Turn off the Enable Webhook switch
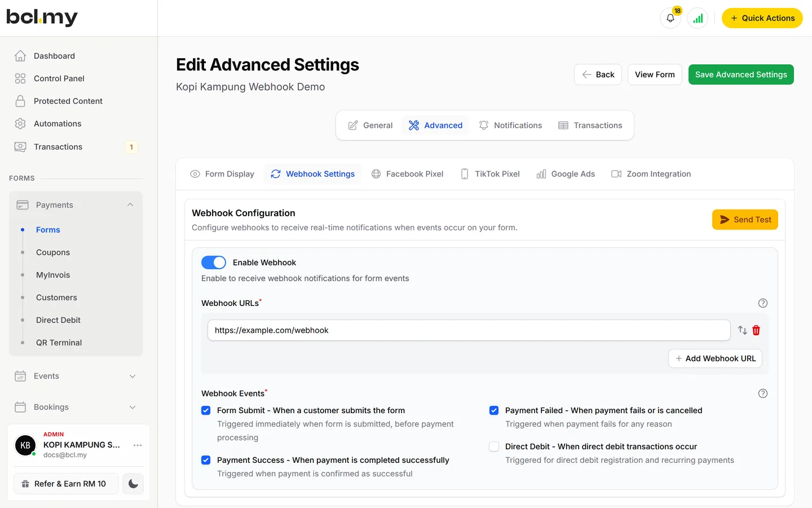 tap(214, 262)
